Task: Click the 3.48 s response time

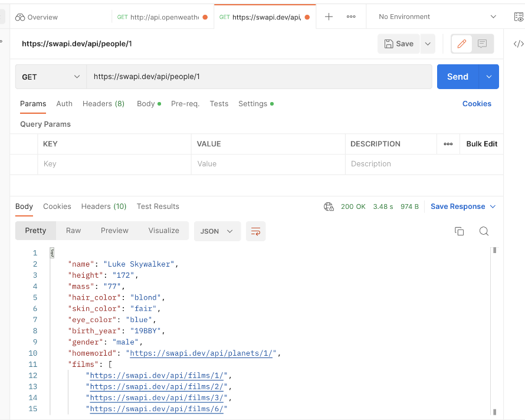Action: [x=383, y=206]
